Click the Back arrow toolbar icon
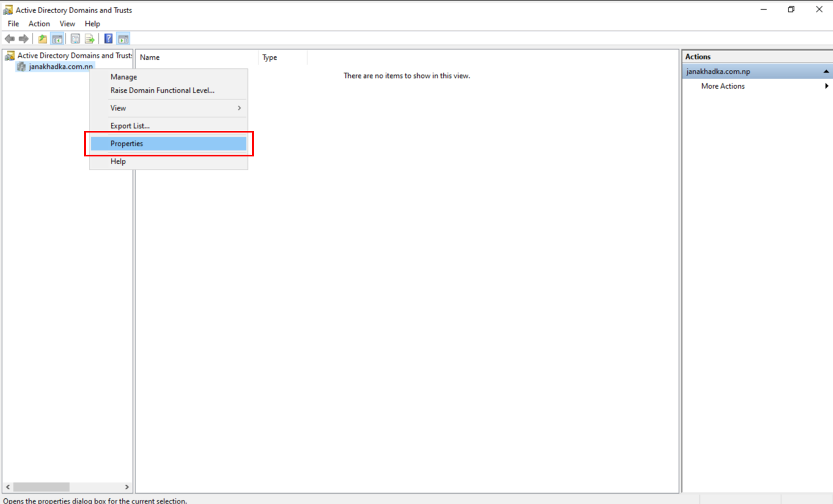Viewport: 833px width, 504px height. tap(10, 39)
